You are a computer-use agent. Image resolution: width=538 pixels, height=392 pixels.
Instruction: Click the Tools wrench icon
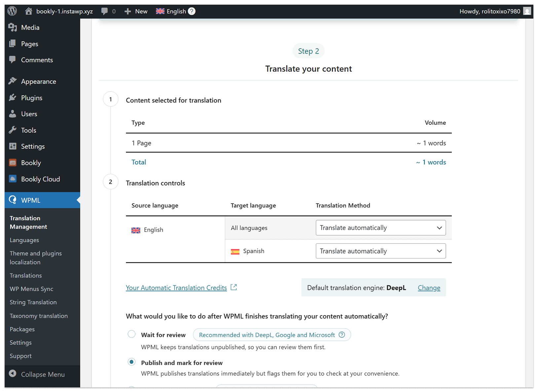click(x=13, y=130)
